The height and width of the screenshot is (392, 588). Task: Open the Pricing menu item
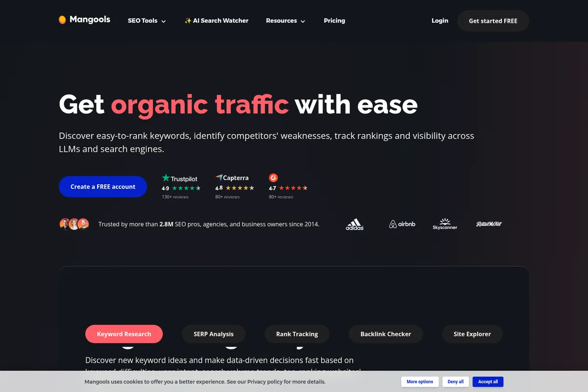[x=334, y=21]
